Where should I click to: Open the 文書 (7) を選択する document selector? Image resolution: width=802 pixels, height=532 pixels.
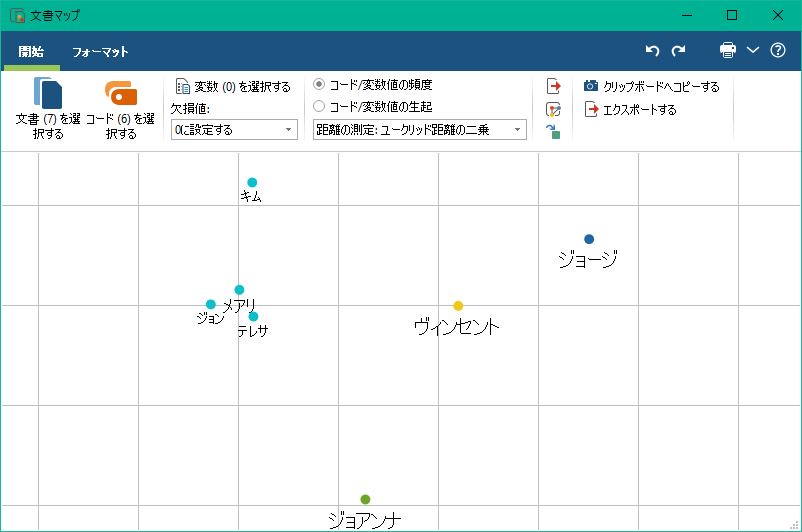click(48, 108)
